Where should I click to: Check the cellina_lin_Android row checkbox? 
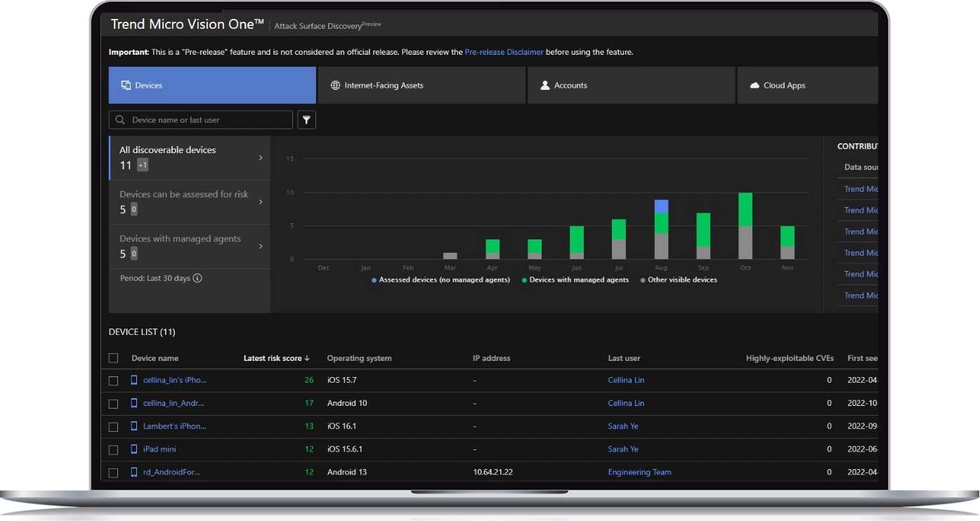coord(114,404)
